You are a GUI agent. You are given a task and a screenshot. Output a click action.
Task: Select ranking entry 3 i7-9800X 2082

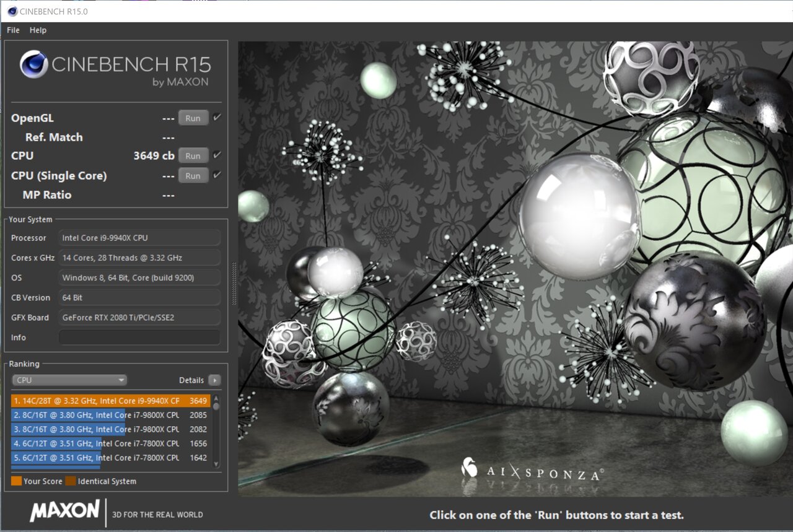111,429
